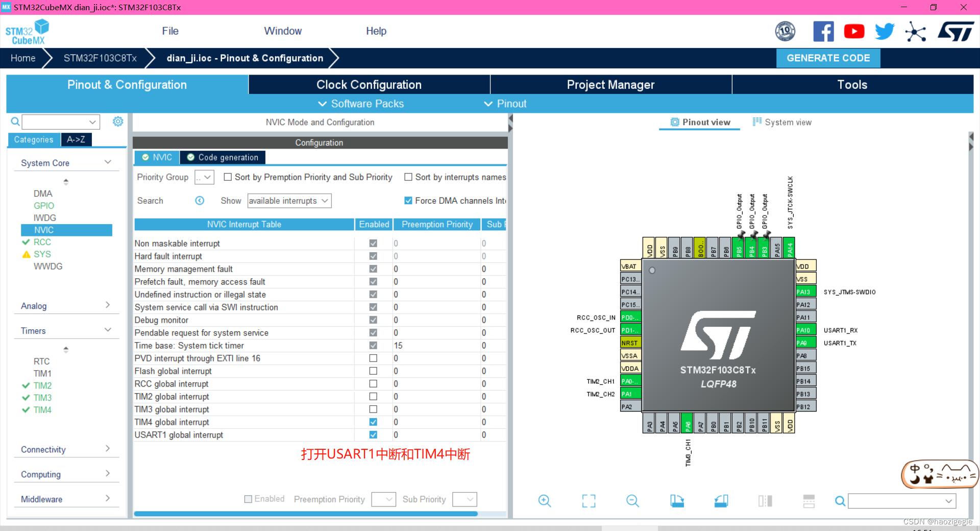This screenshot has width=980, height=531.
Task: Click the pin search magnifier icon
Action: point(840,501)
